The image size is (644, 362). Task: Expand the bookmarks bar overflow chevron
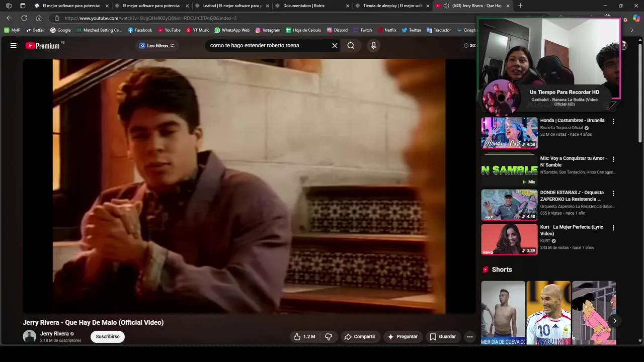tap(632, 30)
